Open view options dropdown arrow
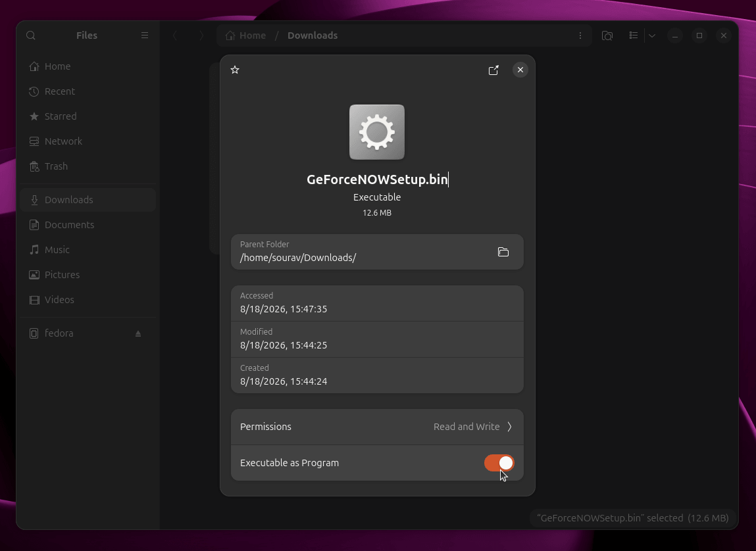 click(x=652, y=36)
